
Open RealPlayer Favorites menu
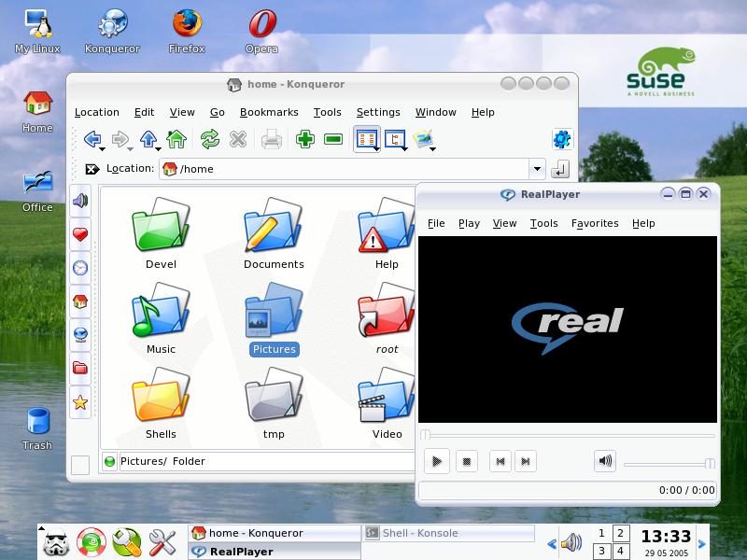(595, 223)
